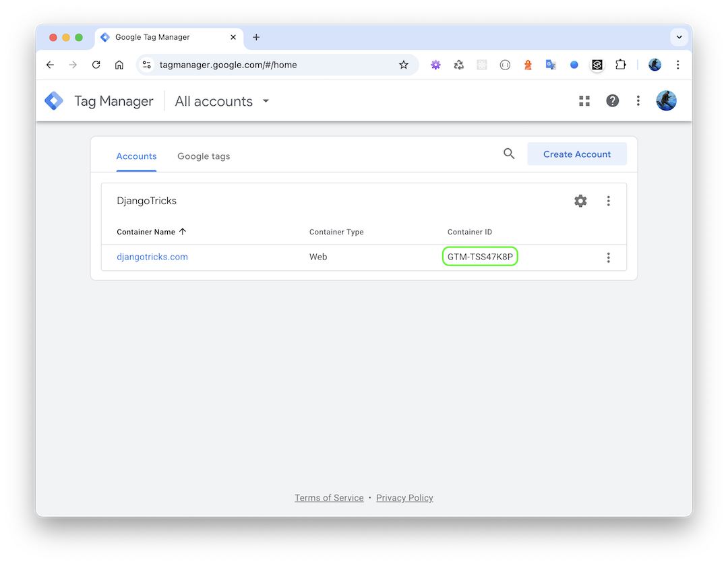
Task: Open the black S extension icon
Action: click(x=597, y=65)
